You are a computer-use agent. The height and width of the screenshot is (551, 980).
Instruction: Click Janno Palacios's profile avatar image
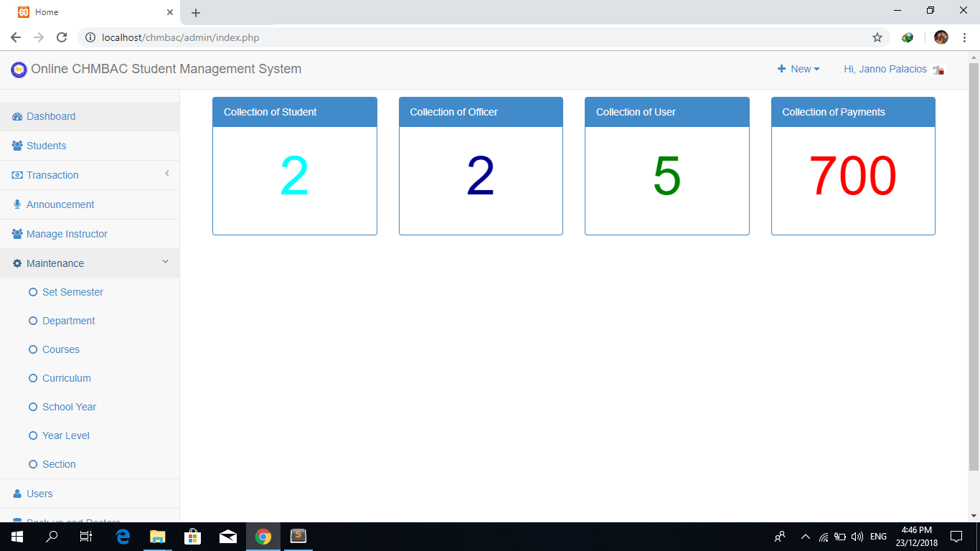click(x=938, y=69)
